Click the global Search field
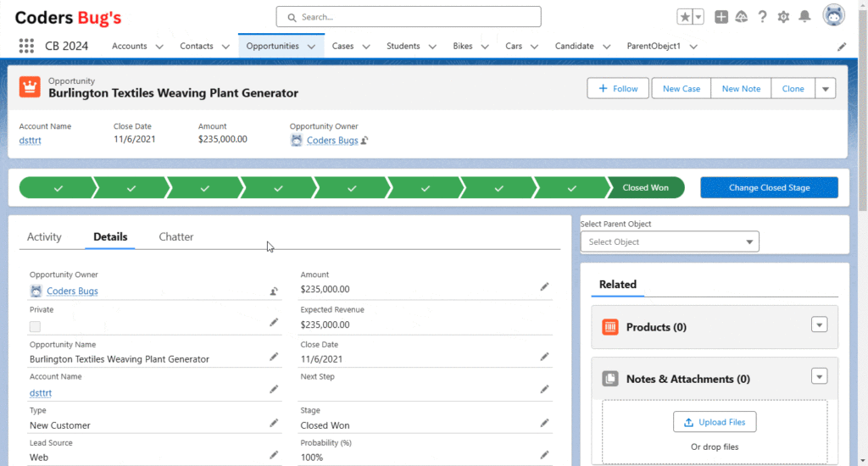 409,17
